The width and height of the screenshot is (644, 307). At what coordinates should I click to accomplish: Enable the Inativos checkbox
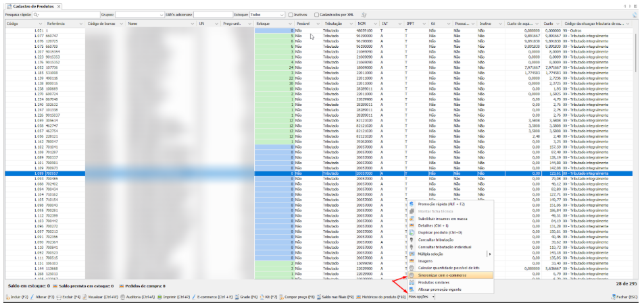pyautogui.click(x=291, y=13)
